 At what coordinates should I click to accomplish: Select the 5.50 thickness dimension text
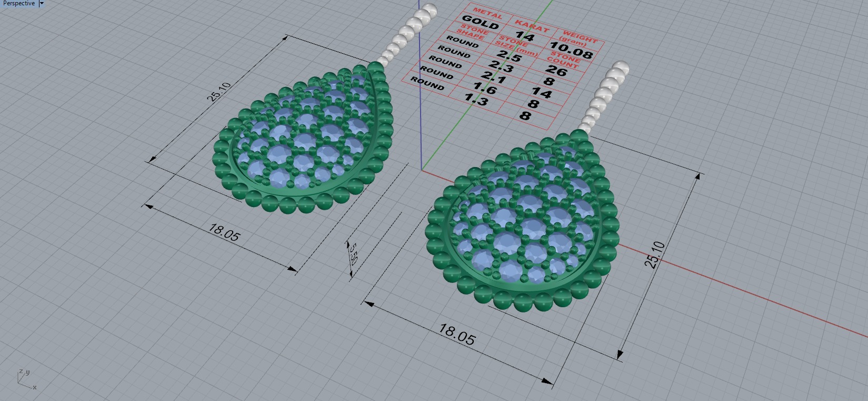[353, 254]
